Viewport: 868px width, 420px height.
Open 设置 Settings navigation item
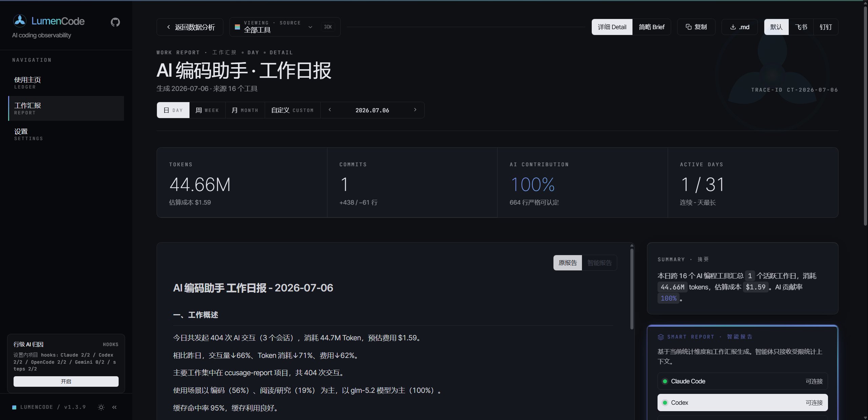coord(66,134)
